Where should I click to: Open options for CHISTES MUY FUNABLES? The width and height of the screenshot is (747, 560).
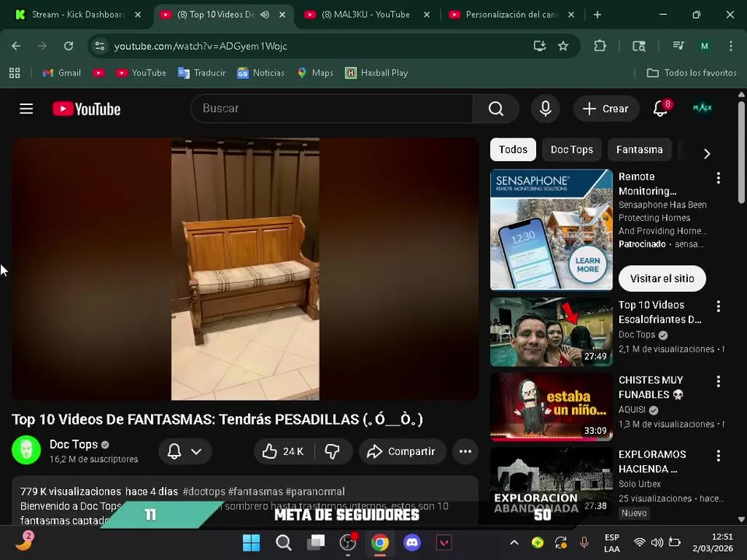point(718,381)
